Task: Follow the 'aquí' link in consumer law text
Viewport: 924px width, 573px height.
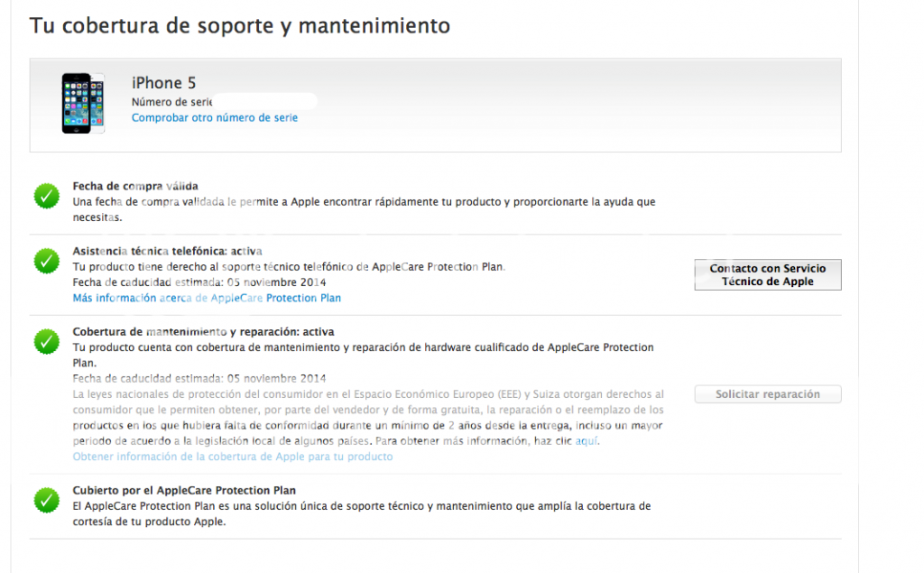Action: tap(586, 441)
